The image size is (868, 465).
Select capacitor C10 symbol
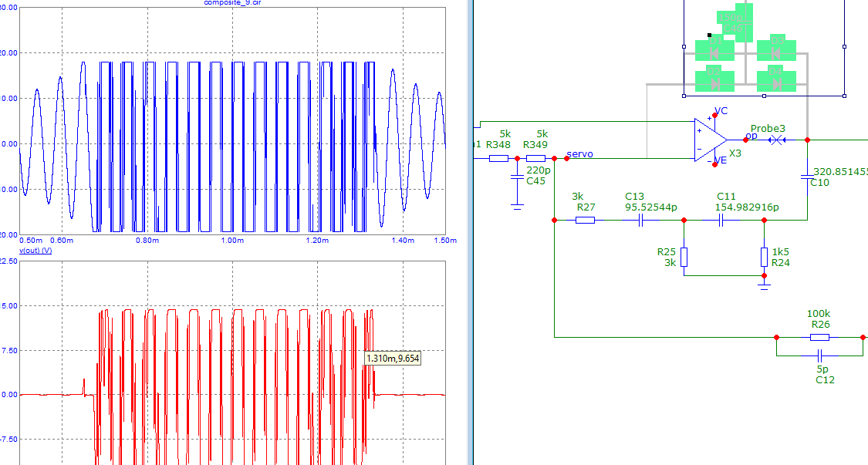pos(807,177)
